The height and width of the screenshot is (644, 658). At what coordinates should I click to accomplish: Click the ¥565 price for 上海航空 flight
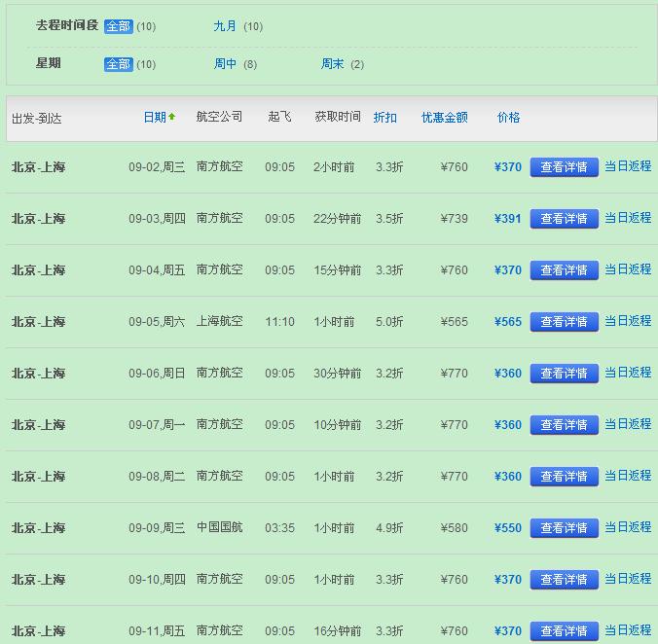(508, 322)
